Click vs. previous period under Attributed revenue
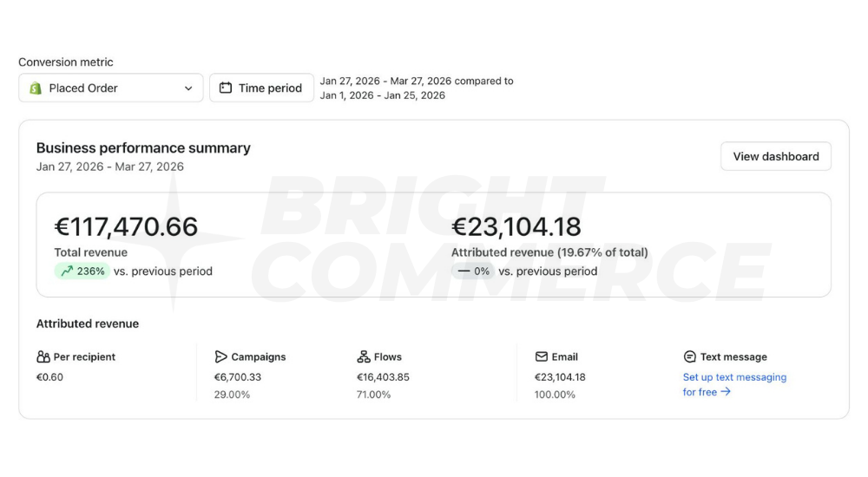868x477 pixels. tap(548, 271)
